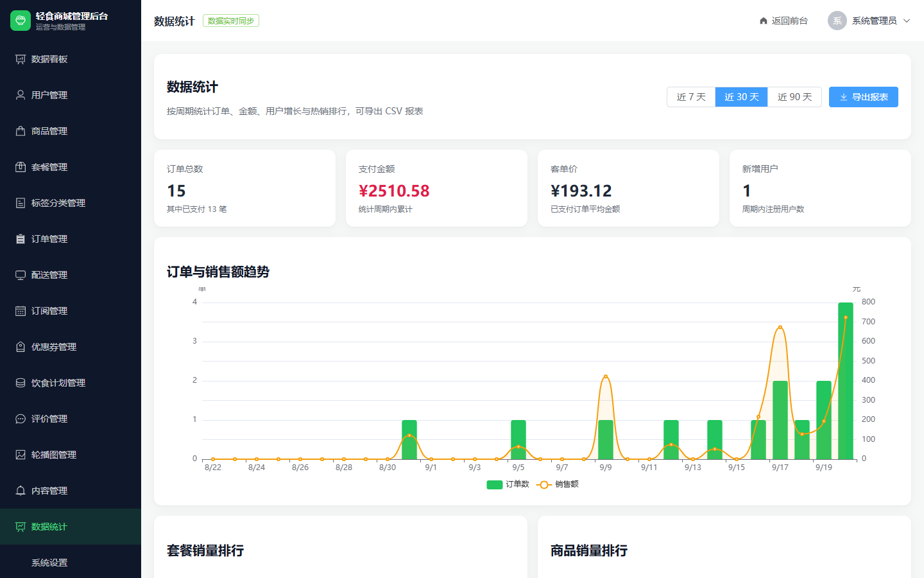Toggle the 订单数 legend series
The width and height of the screenshot is (924, 578).
(508, 484)
